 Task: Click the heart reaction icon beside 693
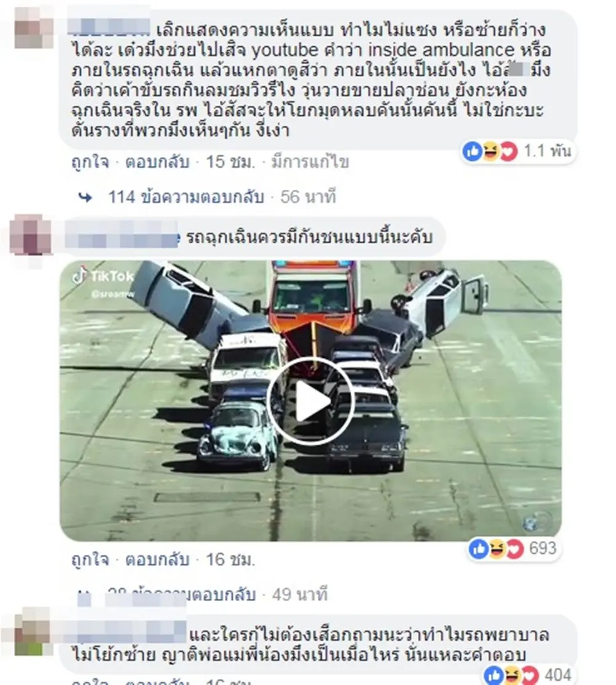pos(514,549)
